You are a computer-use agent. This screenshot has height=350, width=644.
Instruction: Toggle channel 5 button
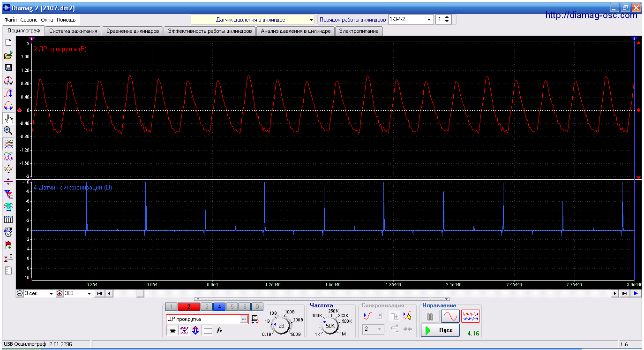(232, 307)
